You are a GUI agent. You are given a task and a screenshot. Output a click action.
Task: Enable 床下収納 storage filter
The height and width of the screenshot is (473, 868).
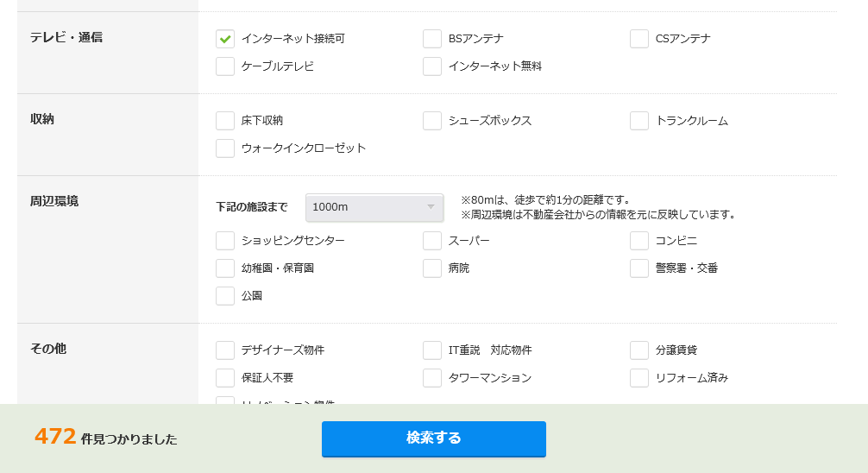pyautogui.click(x=225, y=121)
